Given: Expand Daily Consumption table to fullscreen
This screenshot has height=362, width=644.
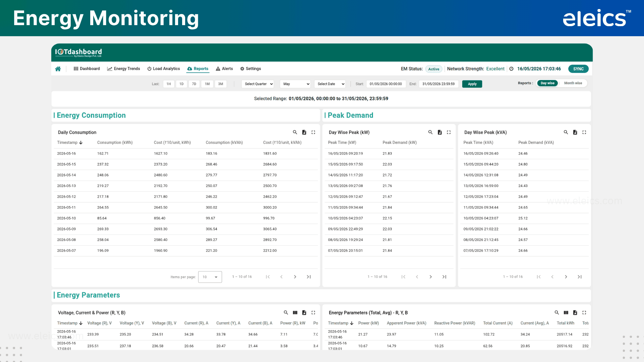Looking at the screenshot, I should click(x=313, y=132).
